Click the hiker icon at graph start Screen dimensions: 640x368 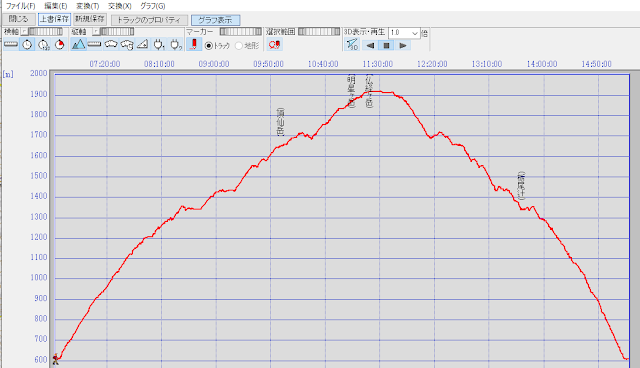coord(56,359)
